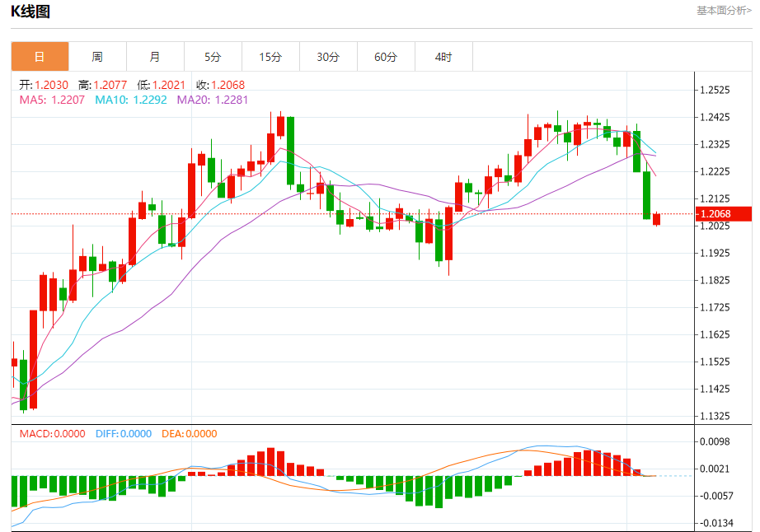Click the DEA:0.0000 label

pyautogui.click(x=190, y=434)
